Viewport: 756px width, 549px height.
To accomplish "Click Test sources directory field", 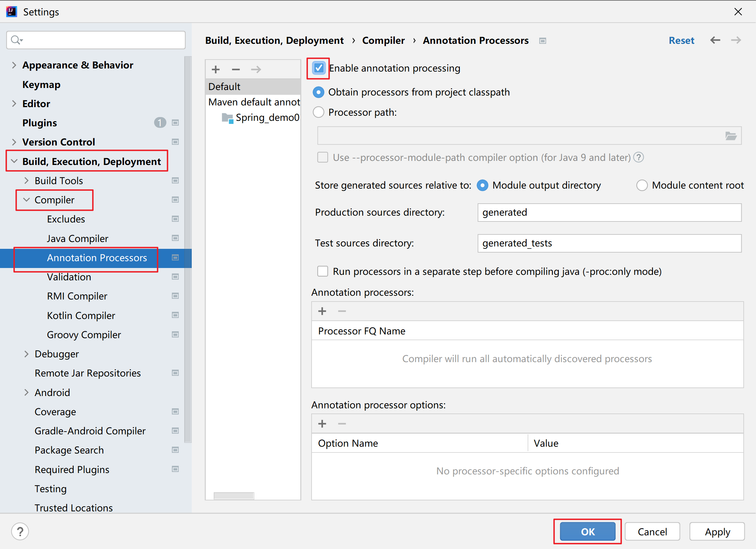I will [x=609, y=243].
